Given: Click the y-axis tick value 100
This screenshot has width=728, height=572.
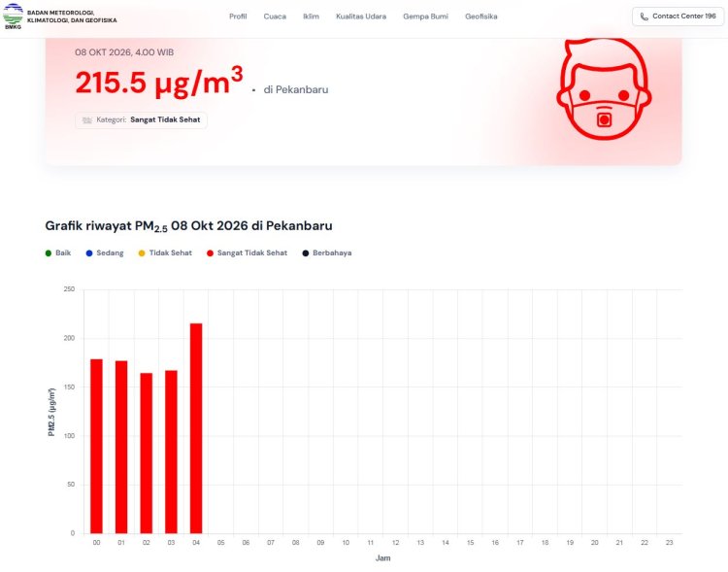Looking at the screenshot, I should (x=69, y=435).
